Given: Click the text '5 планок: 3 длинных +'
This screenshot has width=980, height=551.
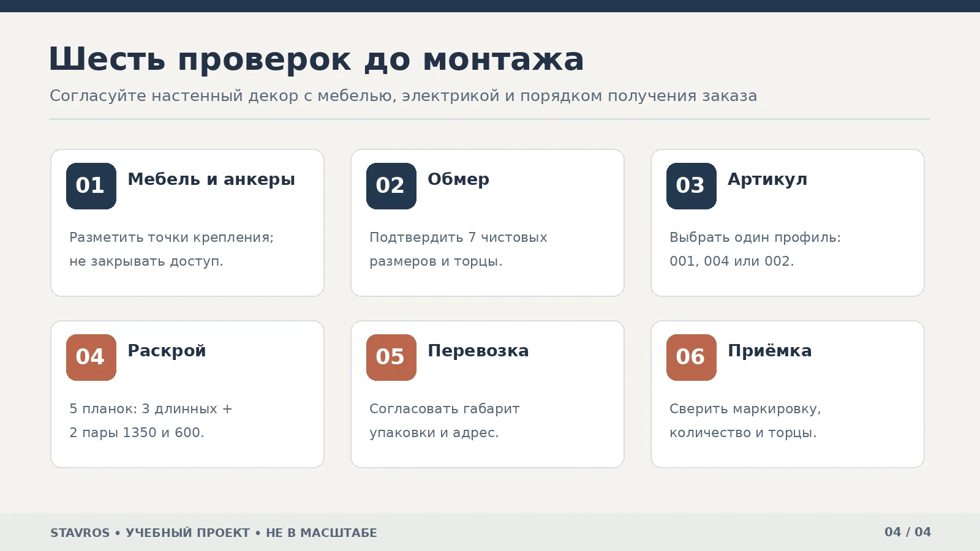Looking at the screenshot, I should [151, 409].
